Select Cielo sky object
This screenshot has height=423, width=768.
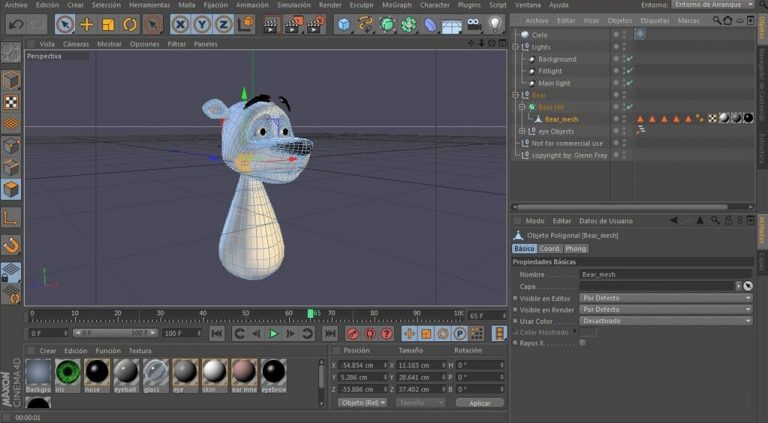[x=539, y=35]
